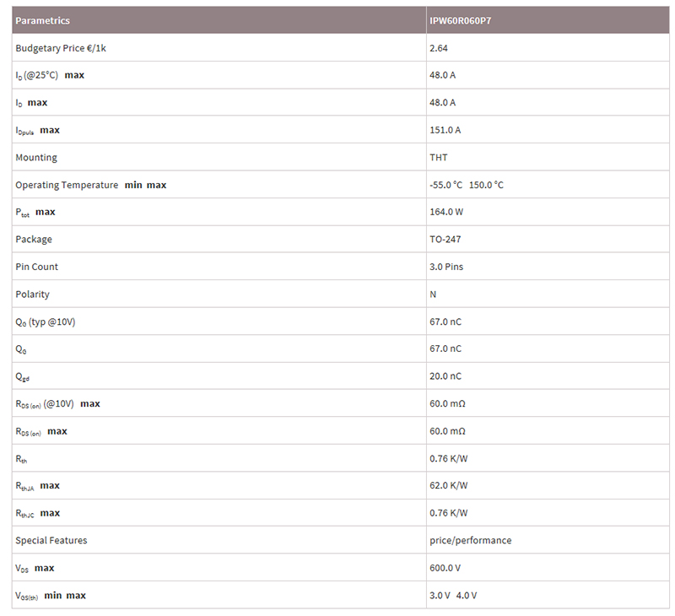Click the price/performance feature value
Viewport: 675px width, 616px height.
471,540
